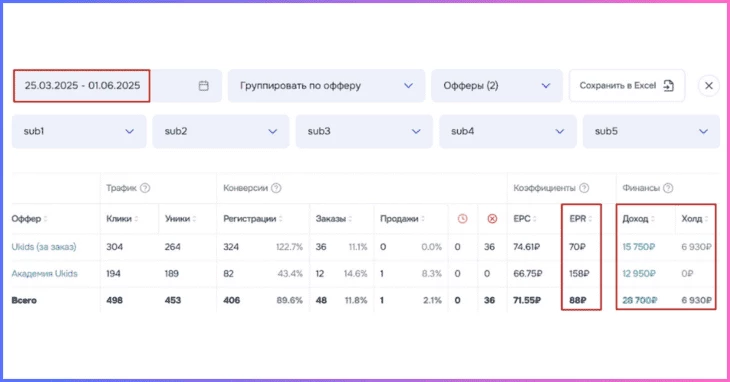Open the Ukids (за заказ) offer link
Screen dimensions: 730x382
coord(44,247)
